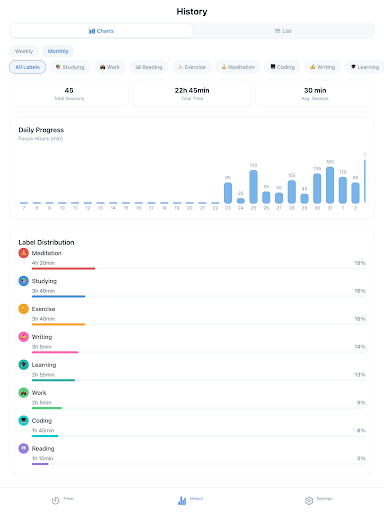This screenshot has width=384, height=512.
Task: Filter history by Learning label
Action: click(x=365, y=67)
